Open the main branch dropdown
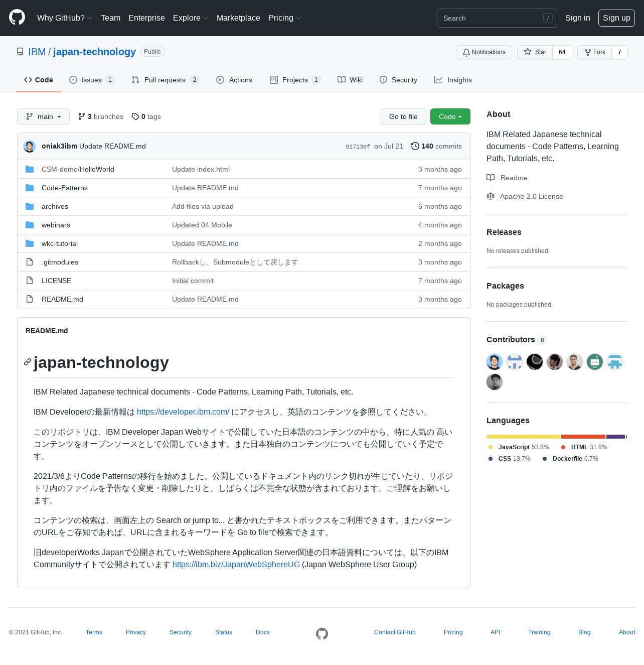This screenshot has width=644, height=665. click(43, 116)
